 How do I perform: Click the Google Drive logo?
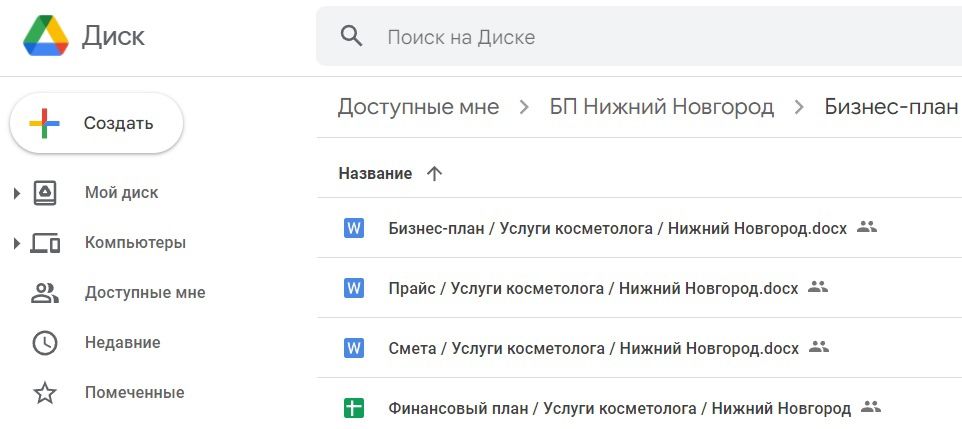coord(45,36)
